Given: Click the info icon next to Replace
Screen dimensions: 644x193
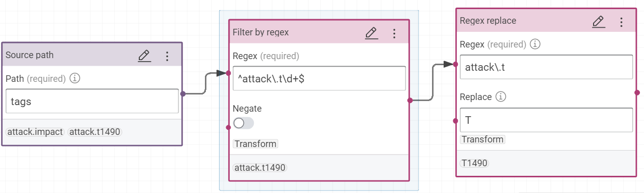Looking at the screenshot, I should click(501, 96).
